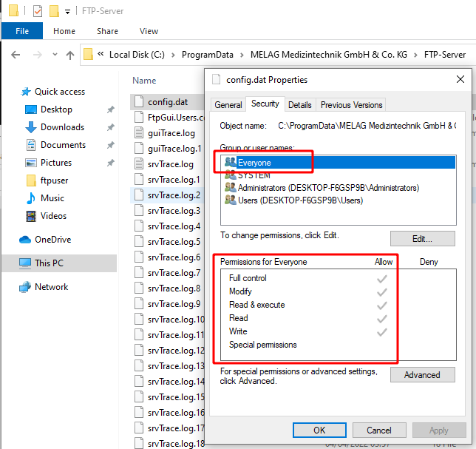Select Everyone in group or user names
The width and height of the screenshot is (476, 449).
339,163
